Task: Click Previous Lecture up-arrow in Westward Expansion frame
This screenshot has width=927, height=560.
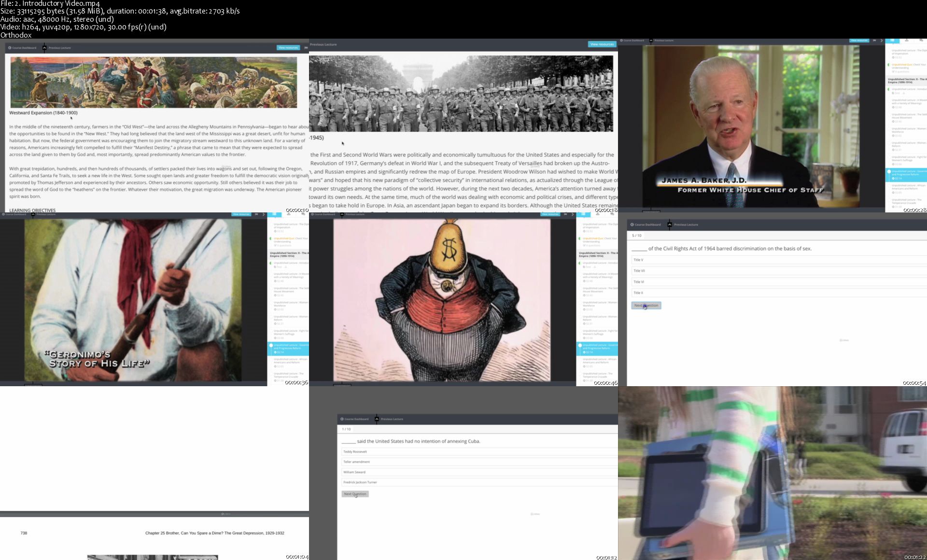Action: point(44,48)
